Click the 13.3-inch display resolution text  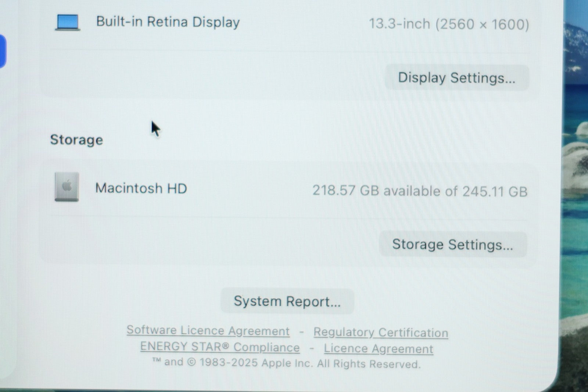point(449,24)
